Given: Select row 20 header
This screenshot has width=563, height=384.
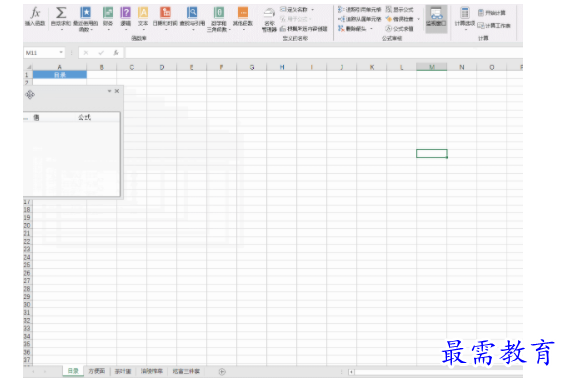Looking at the screenshot, I should 27,226.
